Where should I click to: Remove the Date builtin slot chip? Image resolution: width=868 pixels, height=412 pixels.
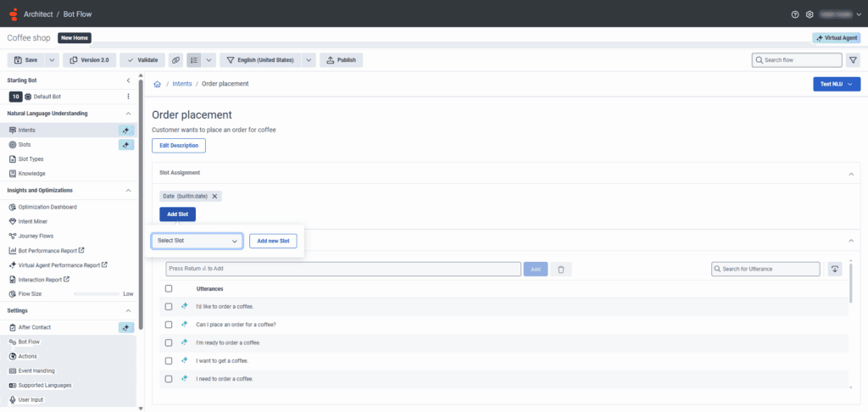tap(215, 196)
